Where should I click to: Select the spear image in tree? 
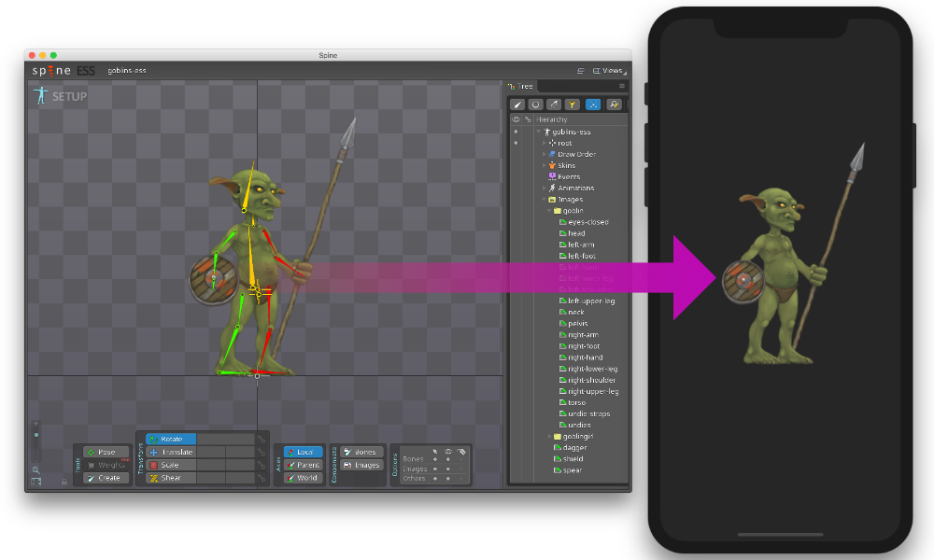568,470
